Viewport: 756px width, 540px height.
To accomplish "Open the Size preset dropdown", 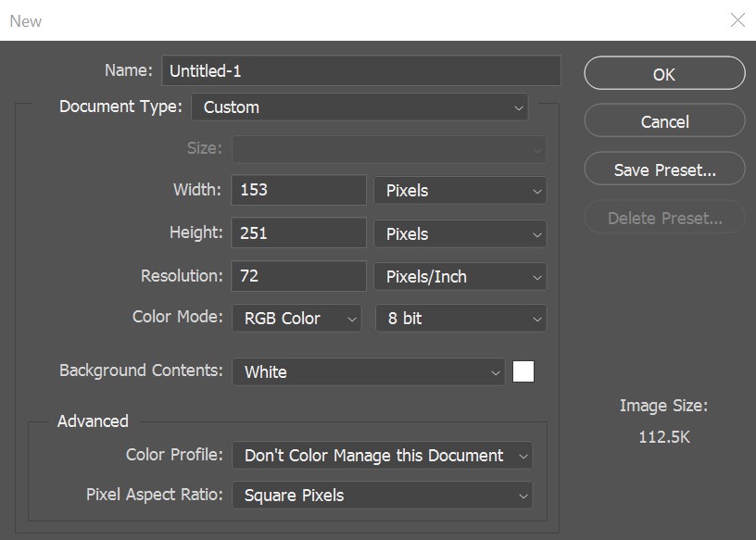I will coord(389,149).
